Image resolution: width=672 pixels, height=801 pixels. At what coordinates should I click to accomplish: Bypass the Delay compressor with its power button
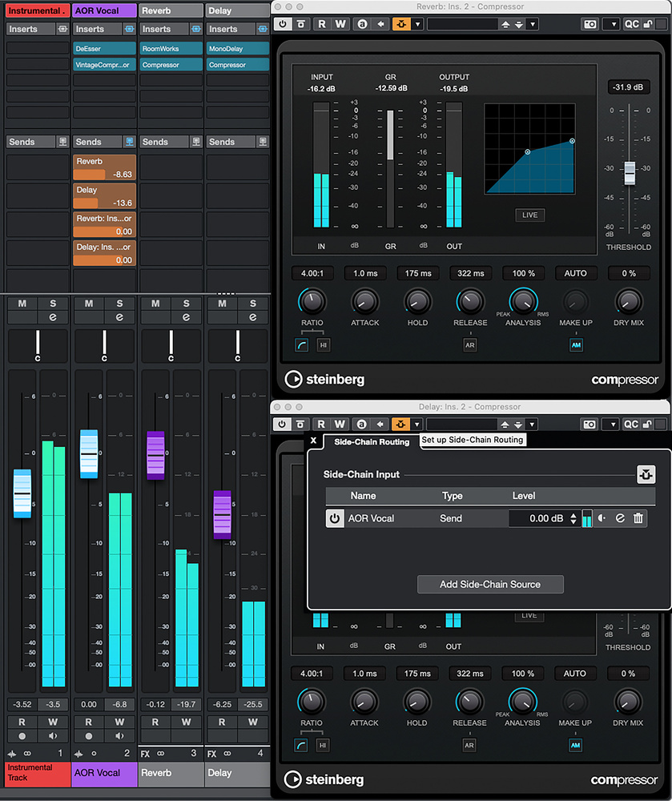click(281, 425)
